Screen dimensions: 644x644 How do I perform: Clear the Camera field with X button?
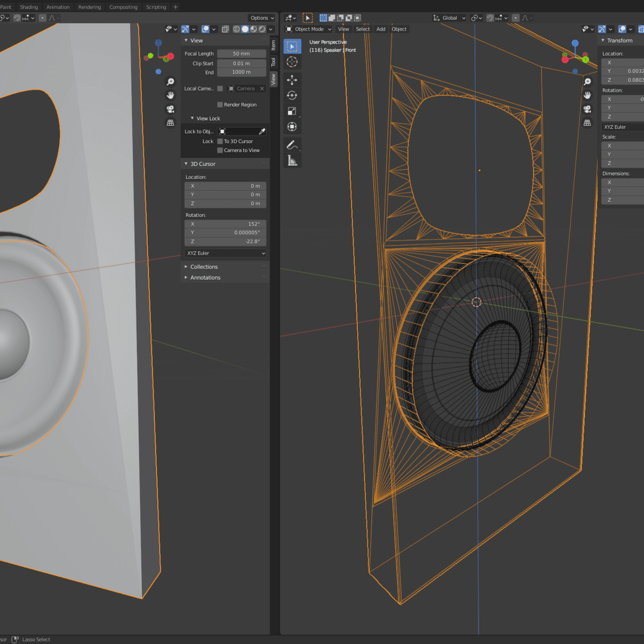point(262,88)
